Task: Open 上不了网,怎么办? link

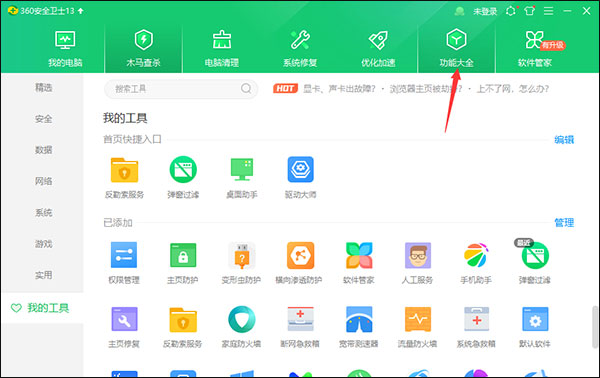Action: 513,89
